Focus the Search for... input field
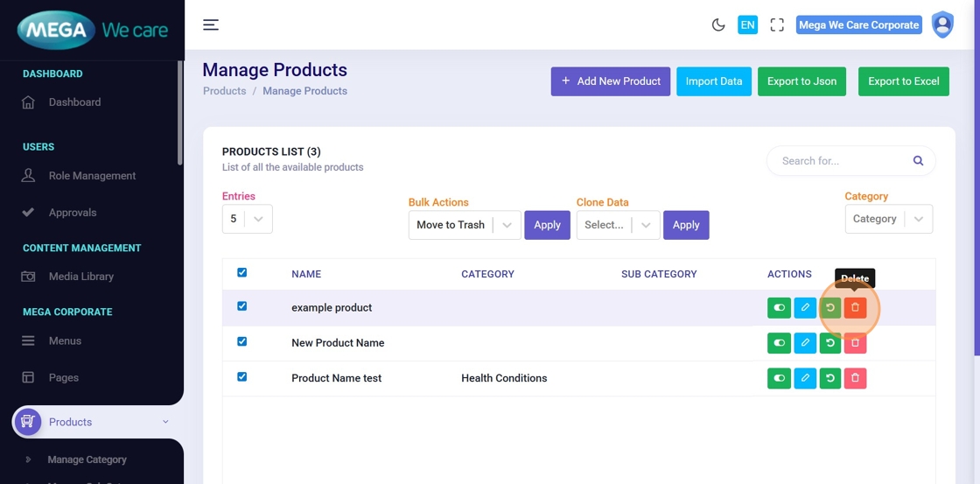The height and width of the screenshot is (484, 980). click(x=840, y=161)
